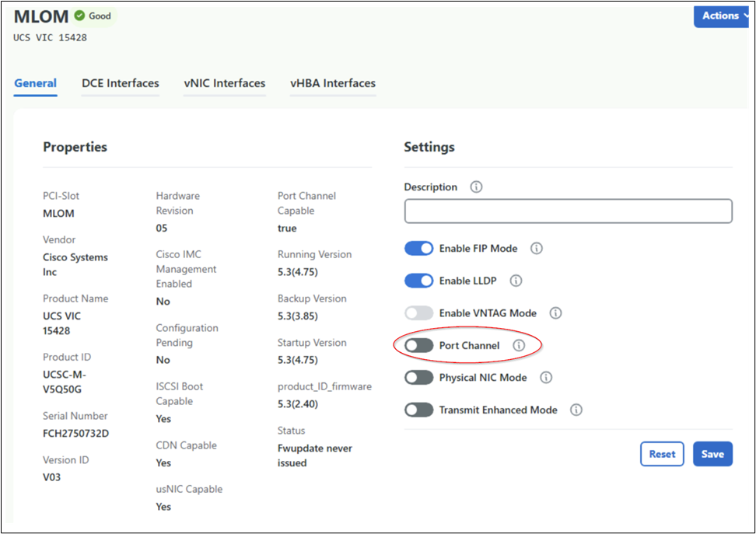Disable the Enable FIP Mode switch
The width and height of the screenshot is (756, 534).
point(418,248)
